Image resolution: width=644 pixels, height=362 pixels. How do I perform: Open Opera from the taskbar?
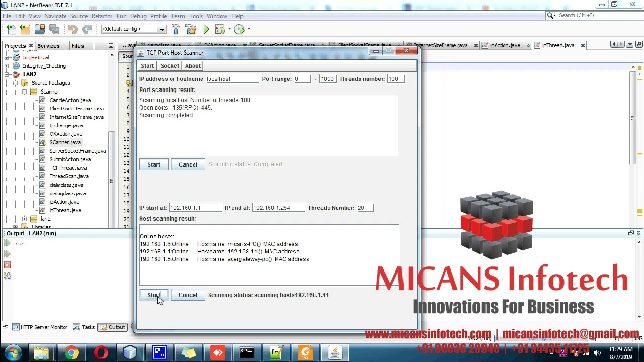pyautogui.click(x=101, y=353)
